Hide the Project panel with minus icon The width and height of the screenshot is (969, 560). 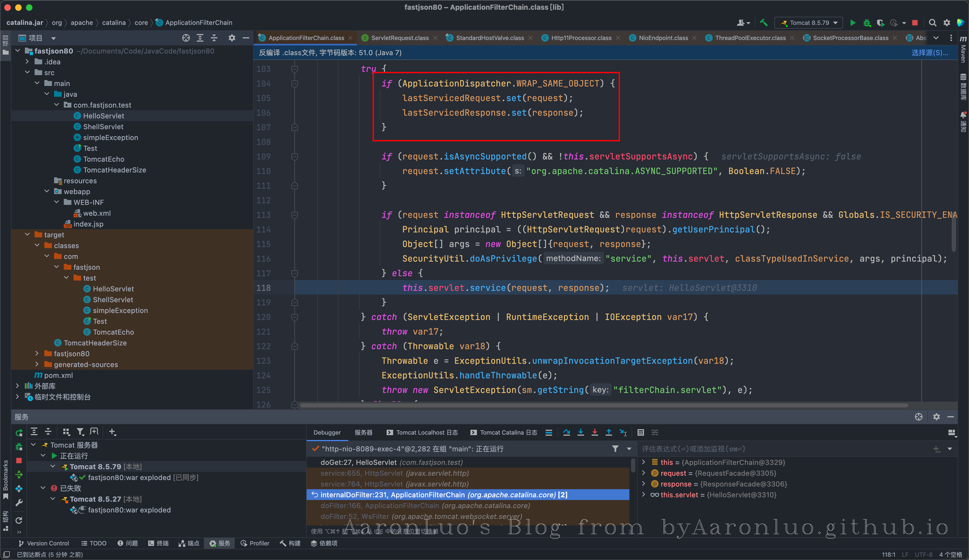click(x=246, y=38)
